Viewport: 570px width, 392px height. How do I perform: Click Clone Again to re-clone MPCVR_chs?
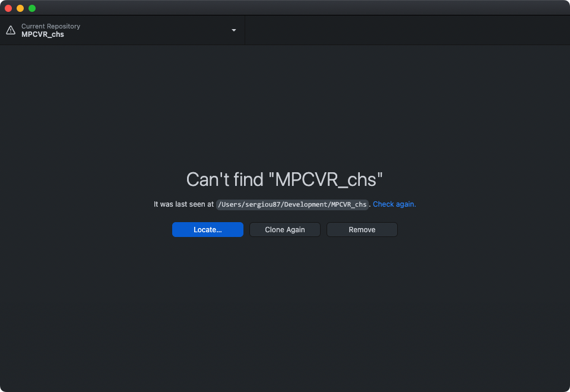(284, 229)
